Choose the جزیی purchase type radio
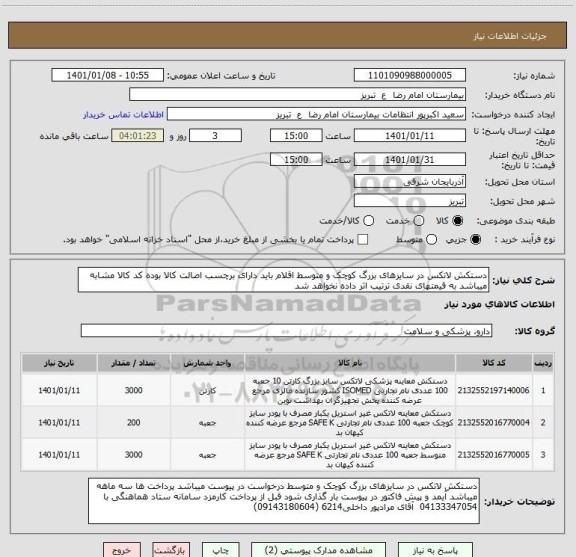The height and width of the screenshot is (557, 576). tap(475, 240)
